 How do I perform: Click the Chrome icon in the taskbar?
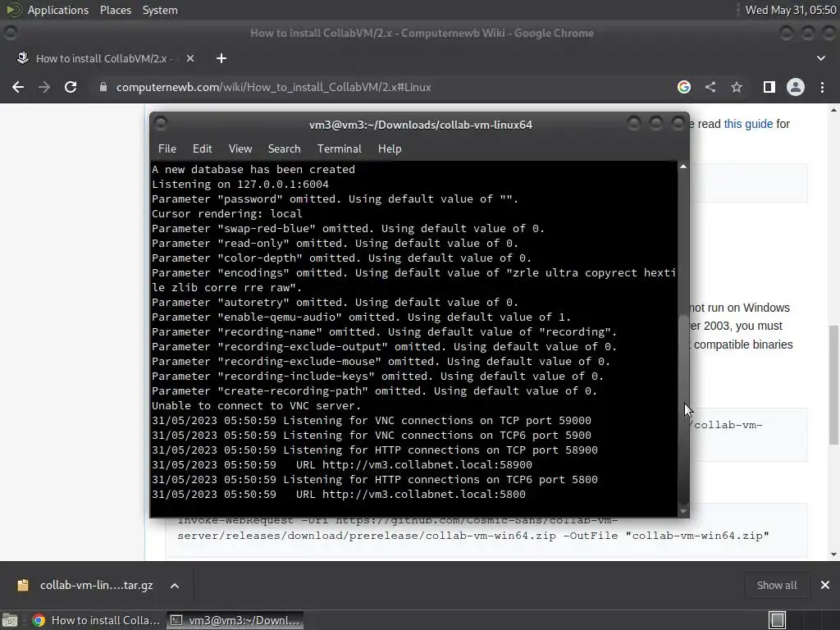[x=39, y=620]
